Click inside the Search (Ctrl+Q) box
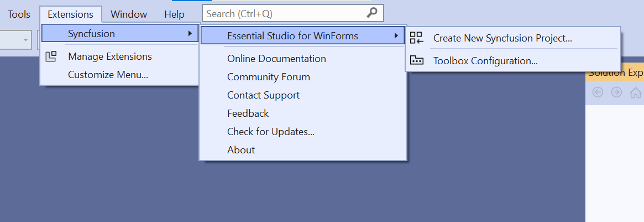Image resolution: width=644 pixels, height=222 pixels. (x=282, y=13)
